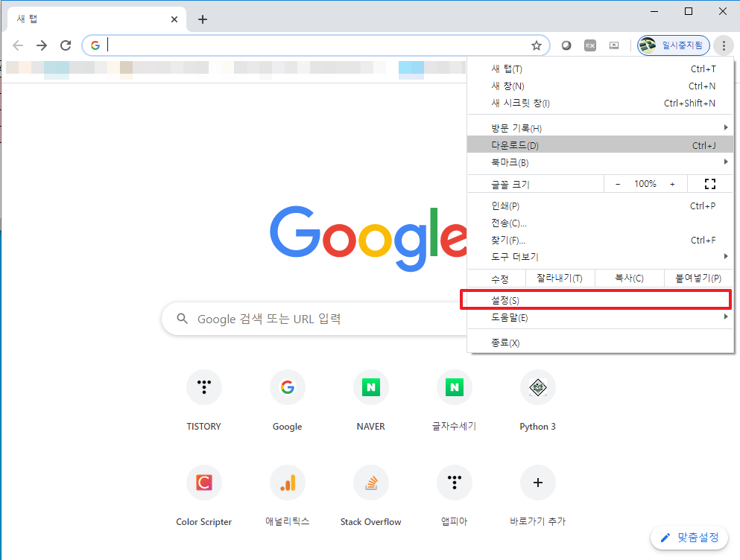Open the Google shortcut tile
The width and height of the screenshot is (740, 560).
288,400
